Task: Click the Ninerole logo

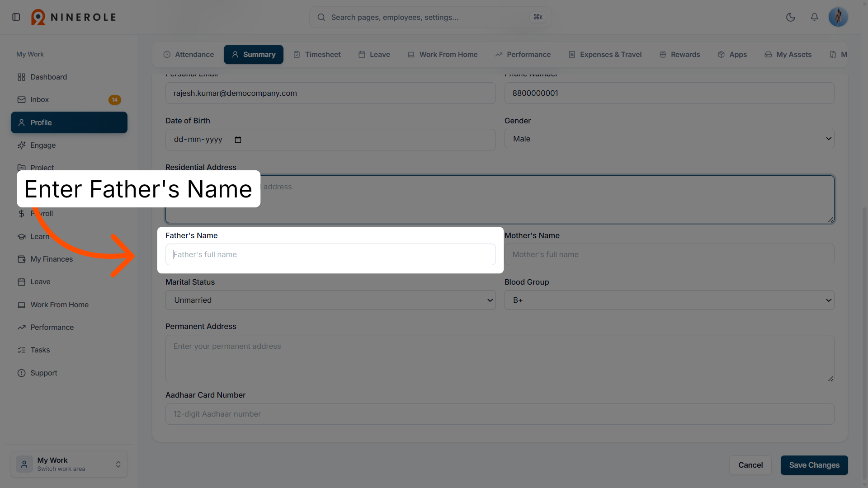Action: (74, 17)
